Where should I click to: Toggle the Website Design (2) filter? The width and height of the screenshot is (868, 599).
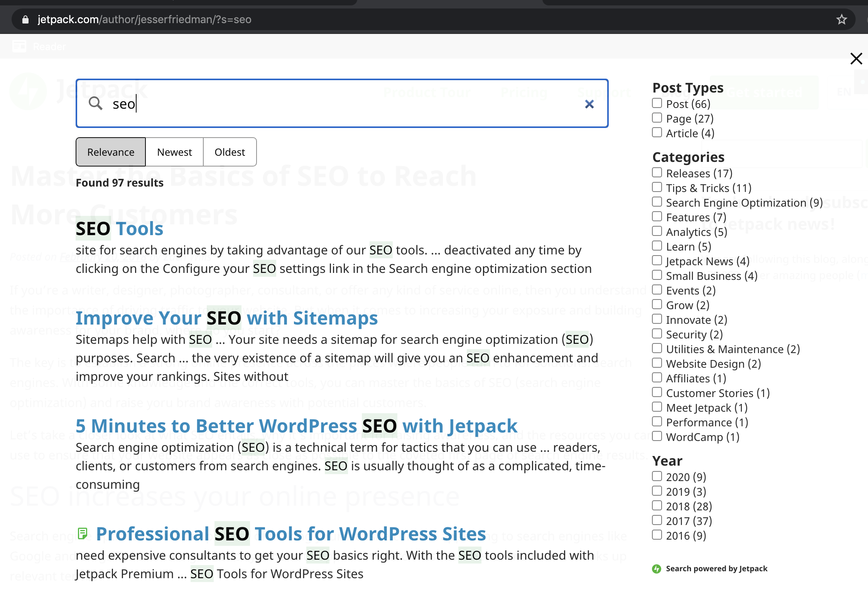(x=657, y=363)
